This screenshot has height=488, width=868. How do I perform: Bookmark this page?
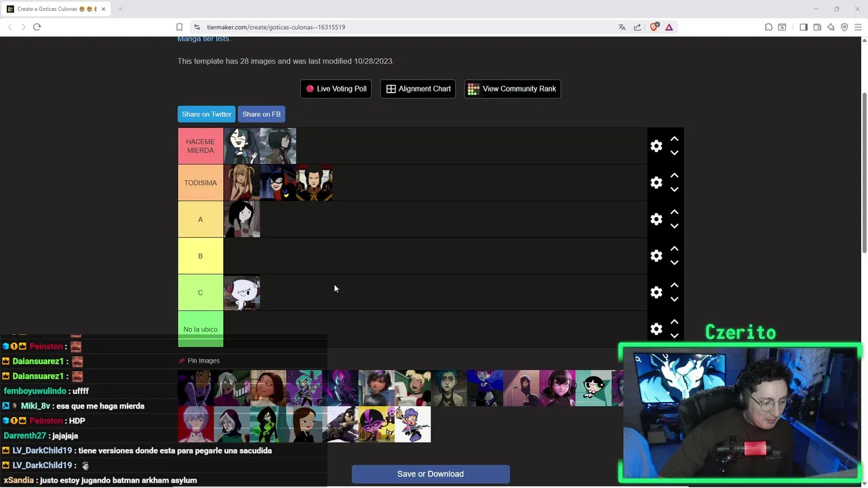tap(179, 27)
